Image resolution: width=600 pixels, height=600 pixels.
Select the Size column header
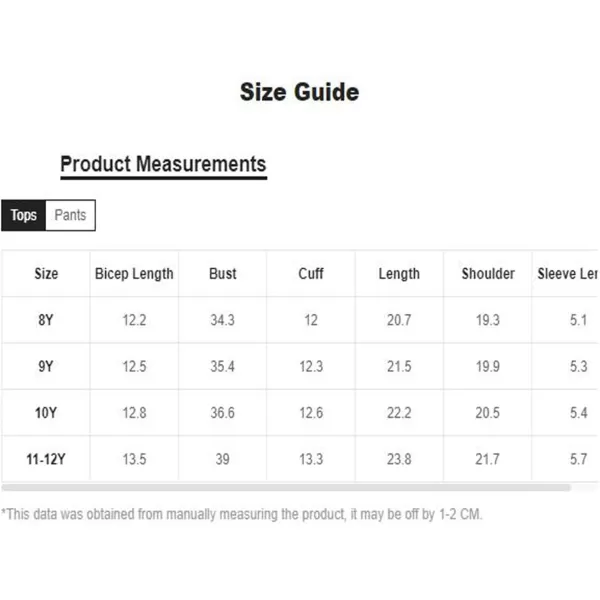click(46, 274)
